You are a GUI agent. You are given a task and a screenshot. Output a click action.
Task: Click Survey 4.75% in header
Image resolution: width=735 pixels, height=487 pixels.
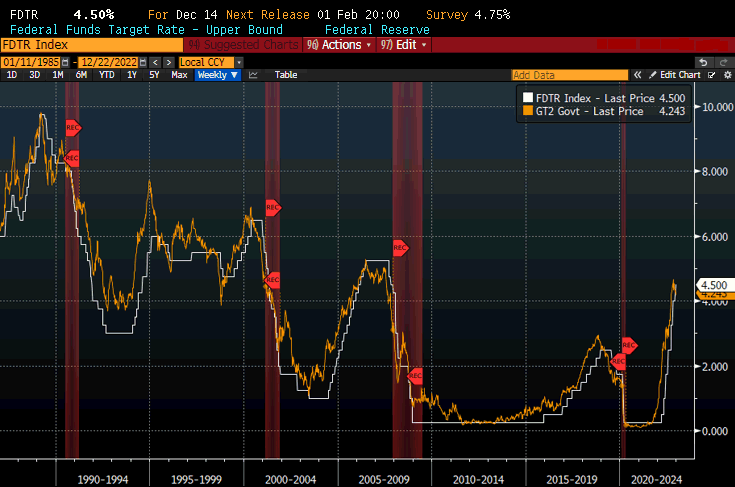468,15
